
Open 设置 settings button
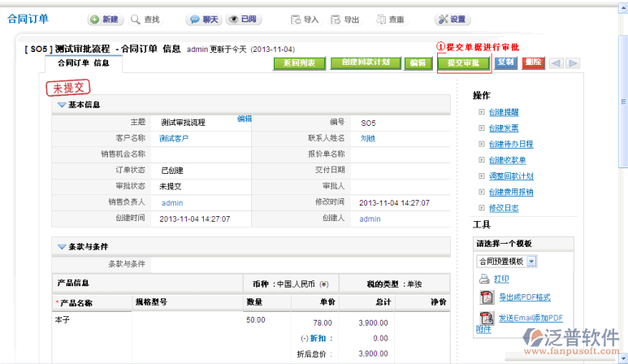click(452, 19)
